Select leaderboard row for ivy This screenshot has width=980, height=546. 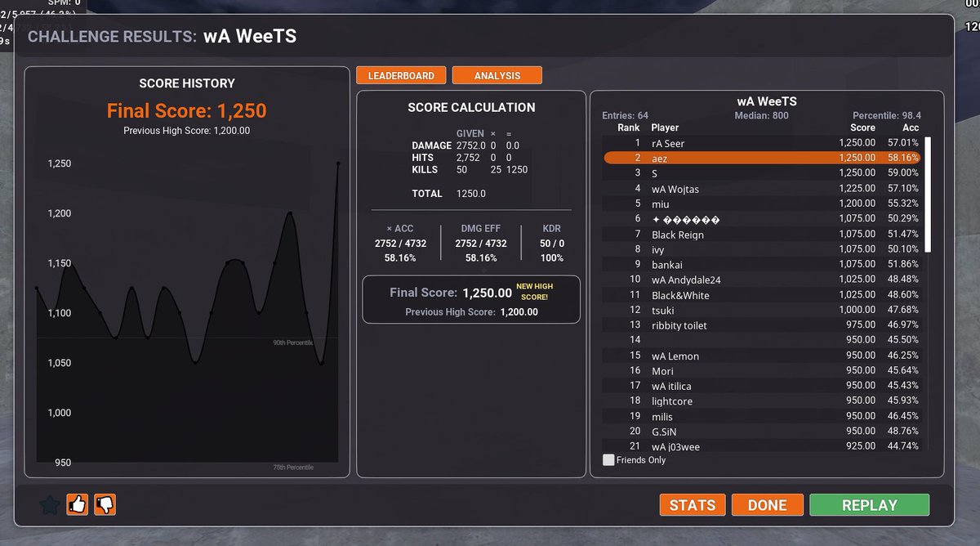[761, 249]
